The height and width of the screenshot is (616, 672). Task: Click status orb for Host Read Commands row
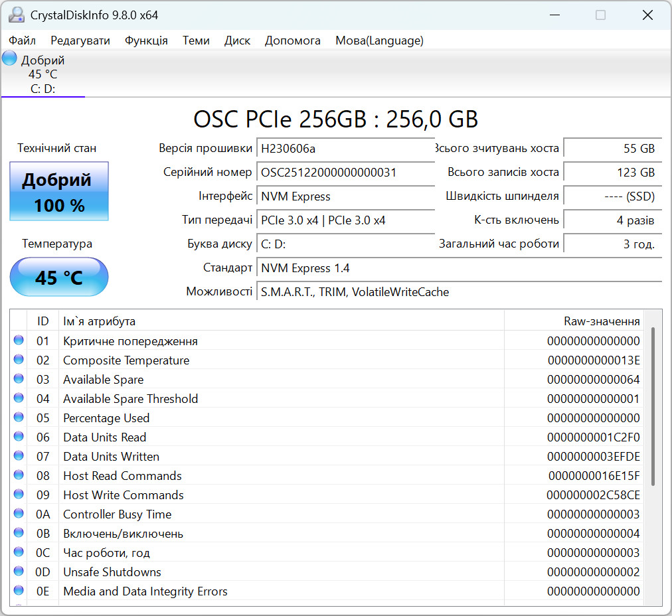coord(19,475)
